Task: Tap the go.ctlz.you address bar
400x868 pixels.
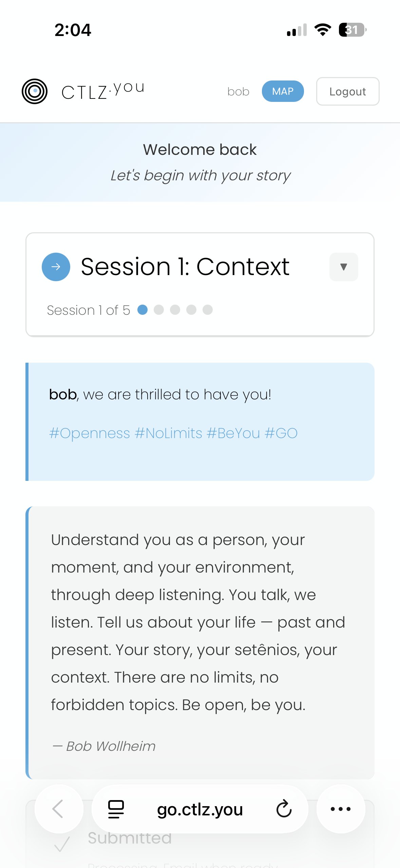Action: pyautogui.click(x=200, y=809)
